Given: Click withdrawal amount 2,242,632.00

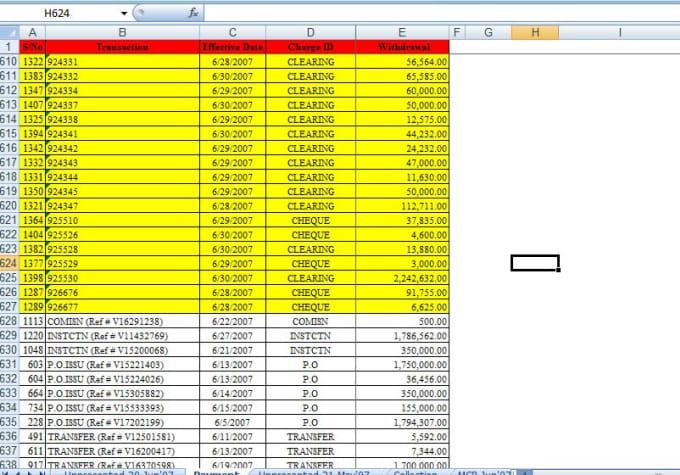Looking at the screenshot, I should [x=402, y=278].
